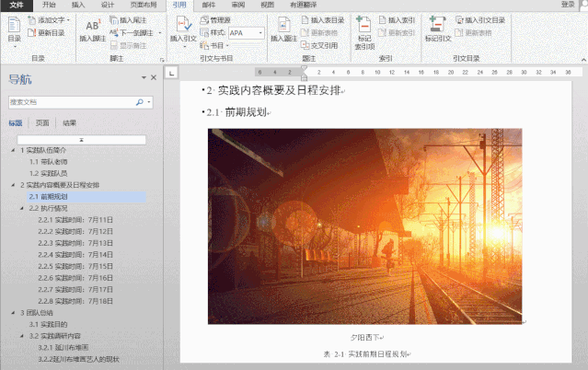Go to 3.1 实践目的 heading
Viewport: 588px width, 370px height.
click(49, 324)
